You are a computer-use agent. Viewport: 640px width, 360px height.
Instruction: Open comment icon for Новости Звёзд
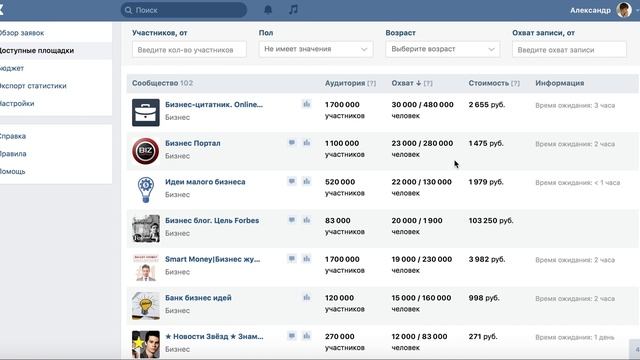point(291,336)
